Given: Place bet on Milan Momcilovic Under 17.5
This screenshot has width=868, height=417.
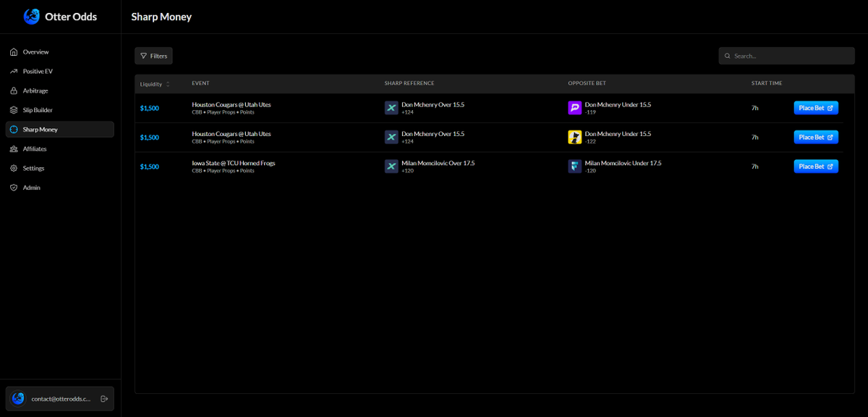Looking at the screenshot, I should tap(816, 167).
